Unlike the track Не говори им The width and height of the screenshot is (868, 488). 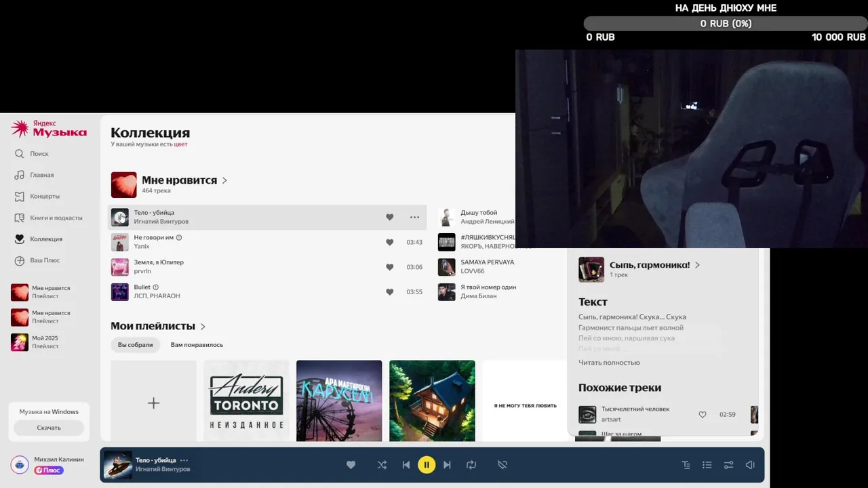(389, 242)
